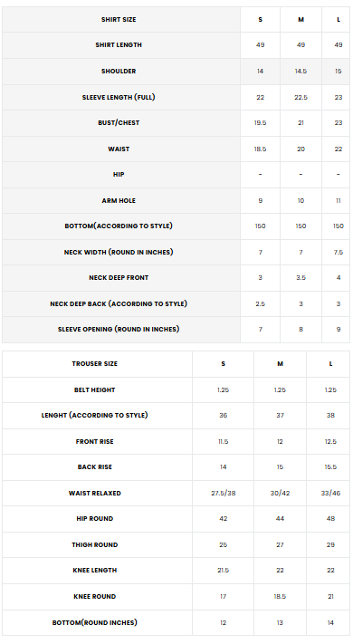Viewport: 353px width, 644px height.
Task: Click the SLEEVE LENGTH (FULL) row label
Action: tap(119, 97)
